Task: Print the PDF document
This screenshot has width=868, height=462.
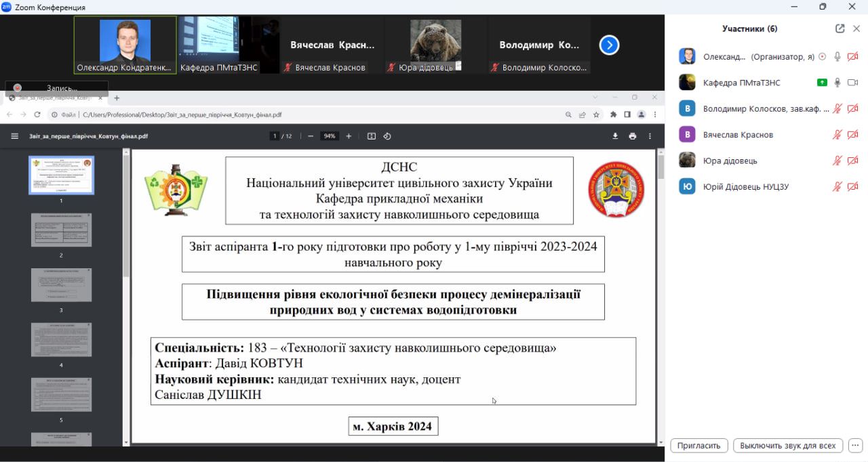Action: pos(633,136)
